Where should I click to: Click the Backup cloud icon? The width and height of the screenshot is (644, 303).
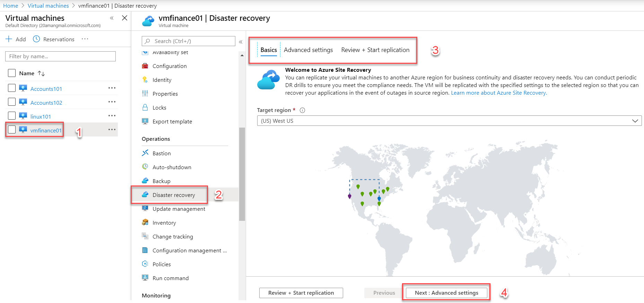145,181
